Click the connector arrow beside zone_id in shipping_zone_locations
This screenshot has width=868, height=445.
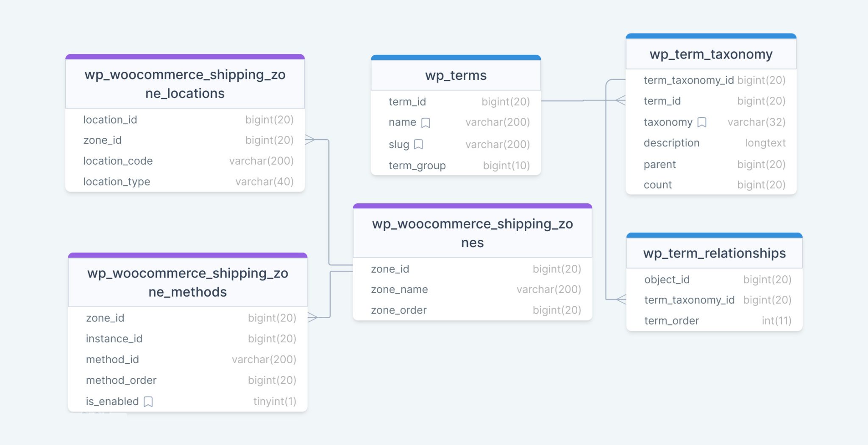coord(310,140)
